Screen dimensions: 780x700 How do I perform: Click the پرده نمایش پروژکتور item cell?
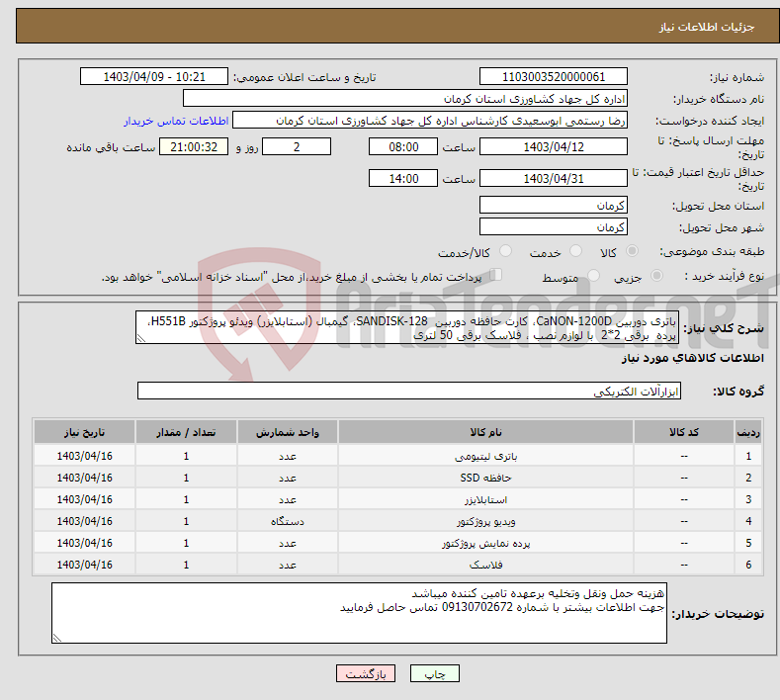pos(485,543)
